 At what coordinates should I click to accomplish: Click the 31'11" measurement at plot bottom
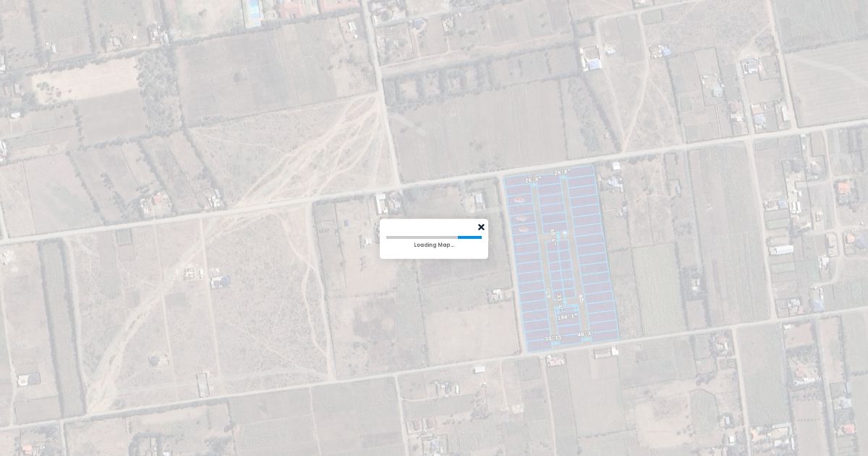click(553, 338)
